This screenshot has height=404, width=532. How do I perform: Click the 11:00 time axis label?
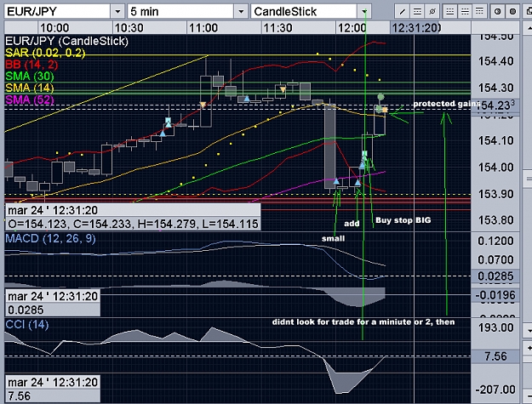[203, 28]
